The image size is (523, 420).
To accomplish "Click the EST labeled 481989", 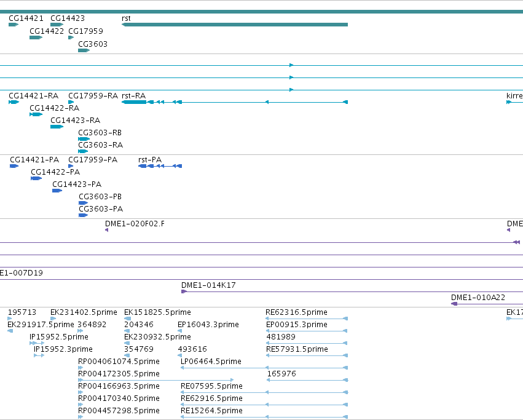I will click(281, 337).
